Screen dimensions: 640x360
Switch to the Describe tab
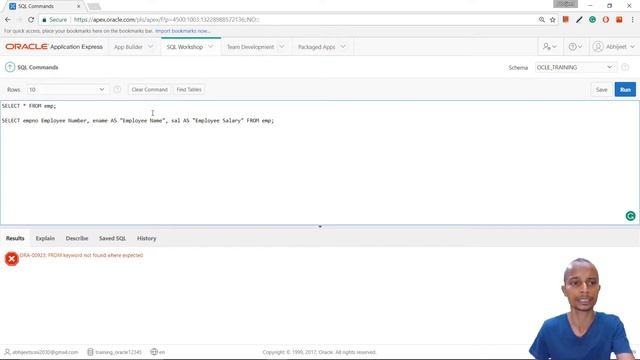click(77, 238)
